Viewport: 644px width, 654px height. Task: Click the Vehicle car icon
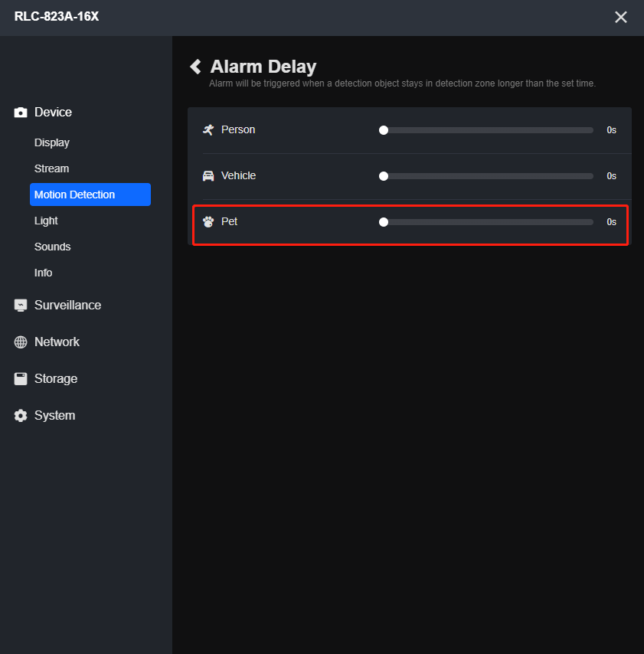208,175
